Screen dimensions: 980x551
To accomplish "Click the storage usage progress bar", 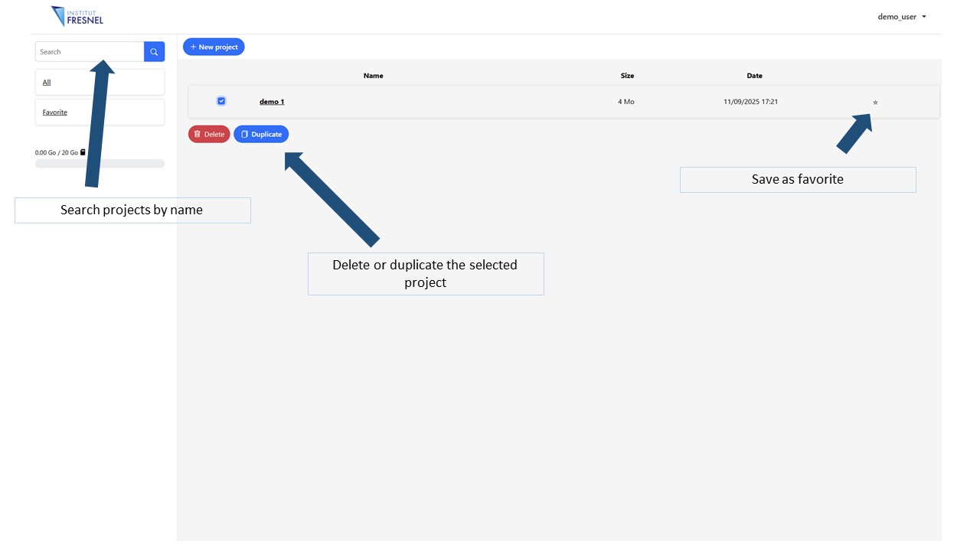I will (x=100, y=164).
